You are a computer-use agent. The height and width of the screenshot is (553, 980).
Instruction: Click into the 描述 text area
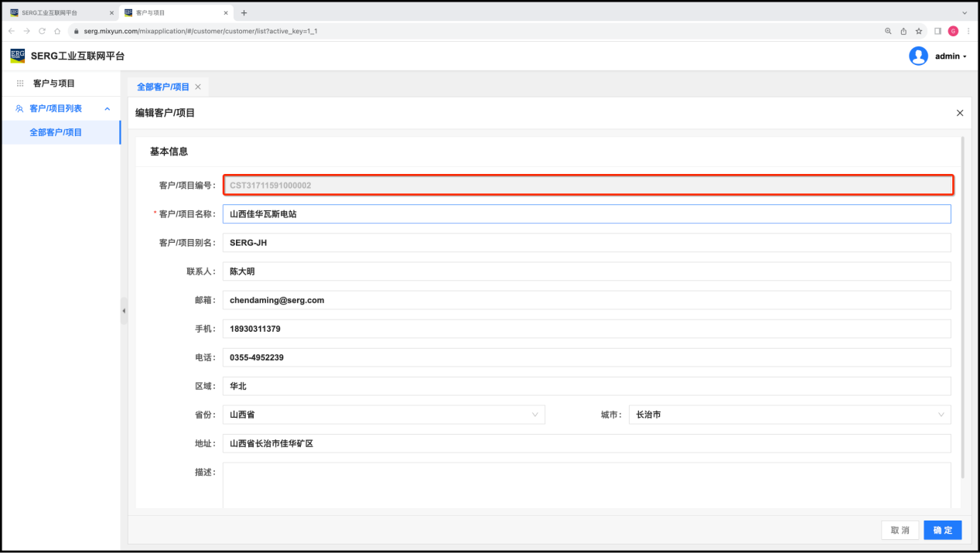point(586,485)
